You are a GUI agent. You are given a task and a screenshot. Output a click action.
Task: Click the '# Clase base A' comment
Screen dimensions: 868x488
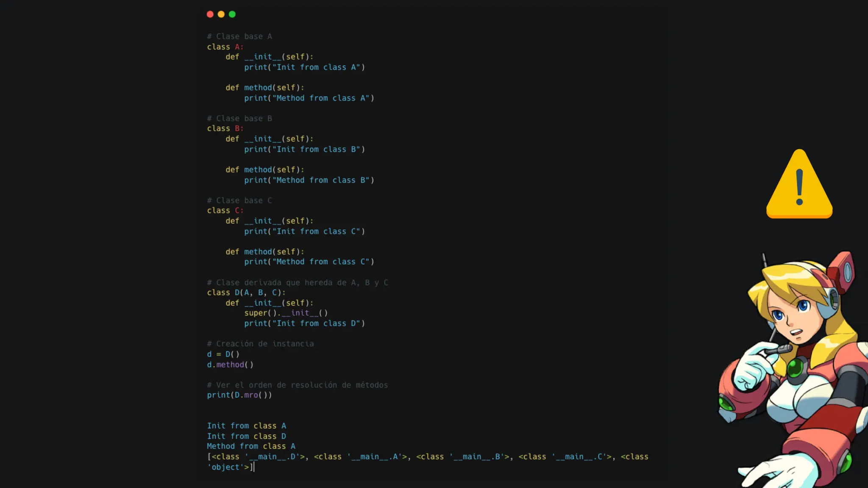[x=239, y=36]
